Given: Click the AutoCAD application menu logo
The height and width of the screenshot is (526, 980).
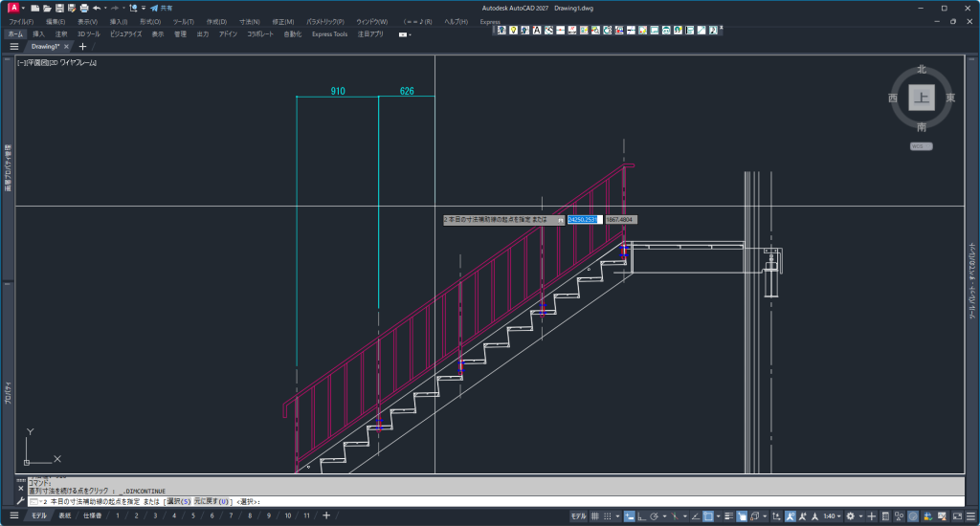Looking at the screenshot, I should pyautogui.click(x=14, y=8).
